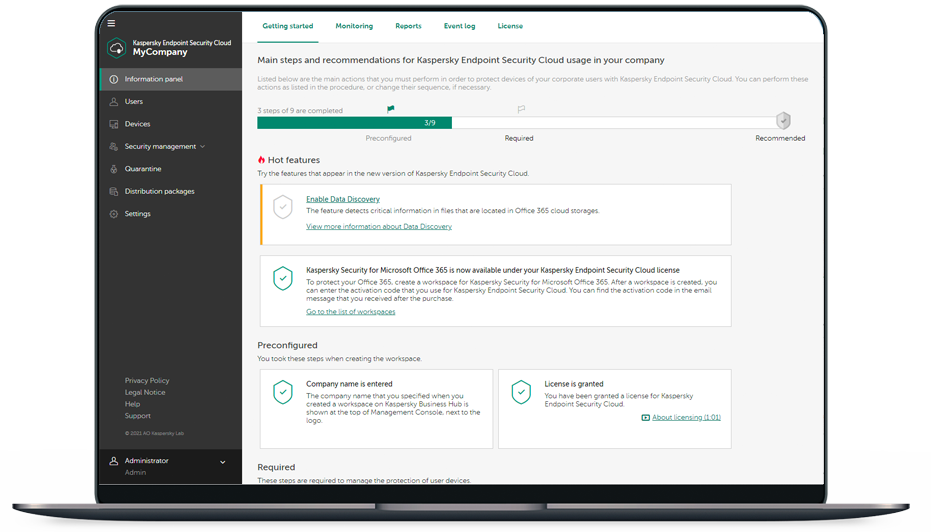Switch to the Monitoring tab
Screen dimensions: 931x532
(354, 26)
